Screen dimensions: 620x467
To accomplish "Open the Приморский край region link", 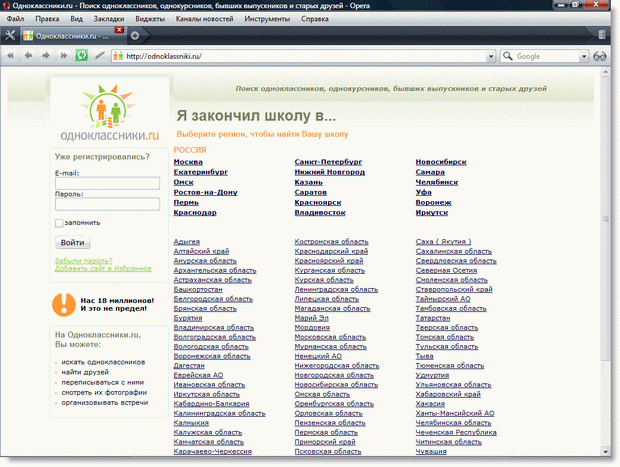I will [x=325, y=442].
